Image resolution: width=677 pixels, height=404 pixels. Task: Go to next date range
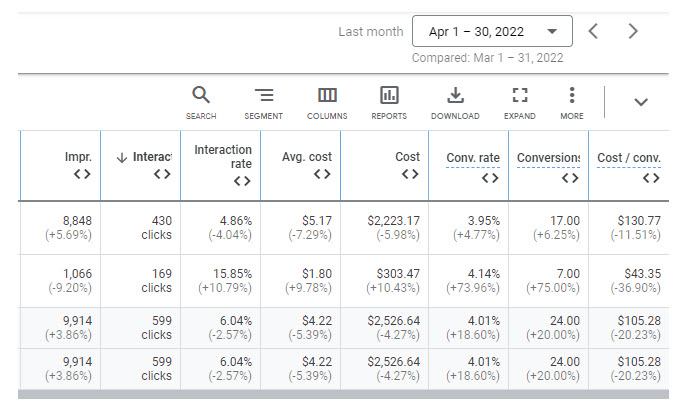point(633,31)
